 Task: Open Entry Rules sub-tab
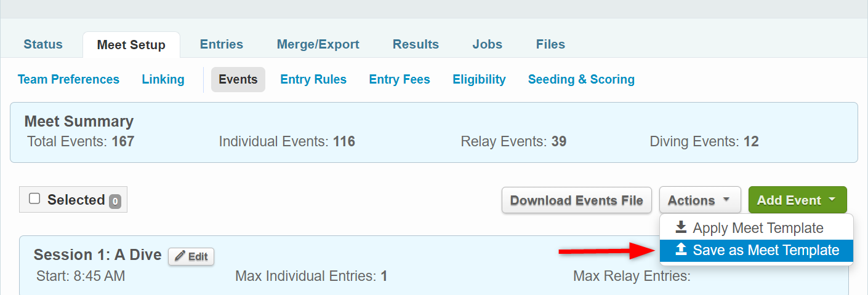coord(313,79)
